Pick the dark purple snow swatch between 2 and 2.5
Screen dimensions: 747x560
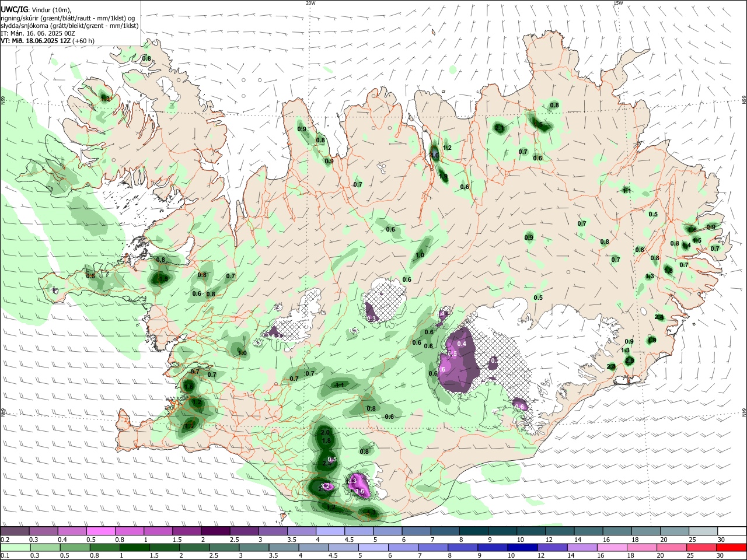coord(215,531)
